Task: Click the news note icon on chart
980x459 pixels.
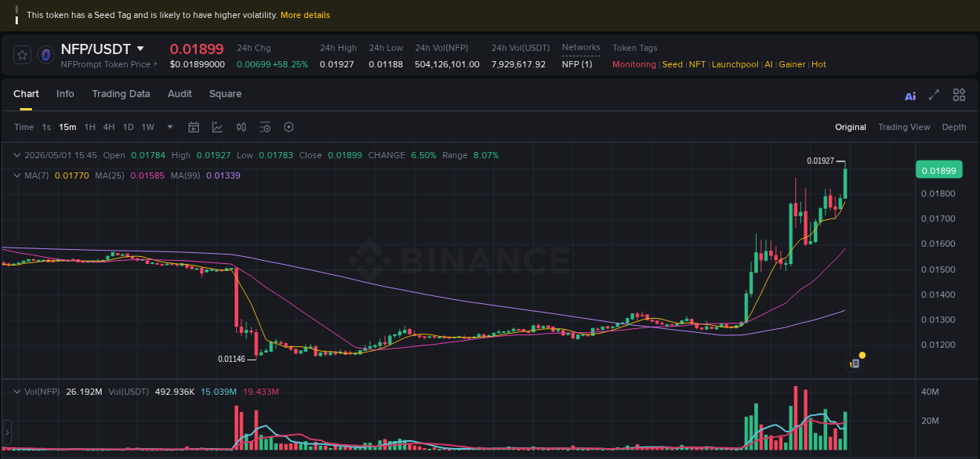Action: (855, 363)
